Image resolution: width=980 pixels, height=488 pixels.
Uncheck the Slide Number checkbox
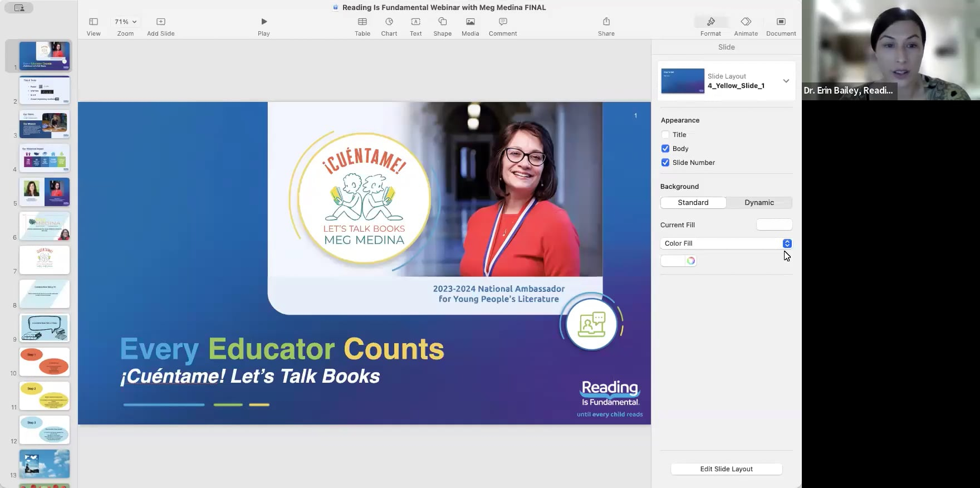pyautogui.click(x=665, y=163)
